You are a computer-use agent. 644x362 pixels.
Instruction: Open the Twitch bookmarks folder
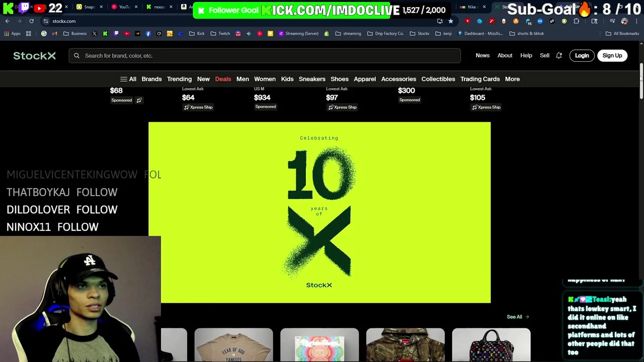(x=220, y=34)
